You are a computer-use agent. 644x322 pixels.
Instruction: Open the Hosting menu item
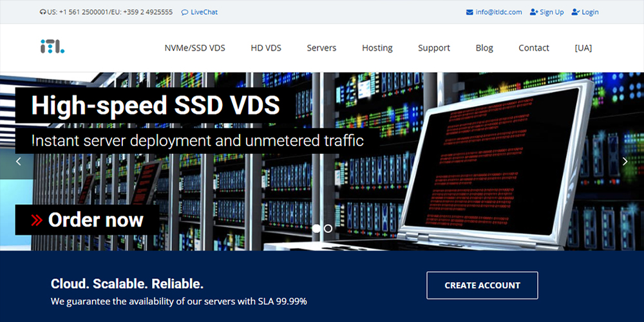pyautogui.click(x=377, y=48)
